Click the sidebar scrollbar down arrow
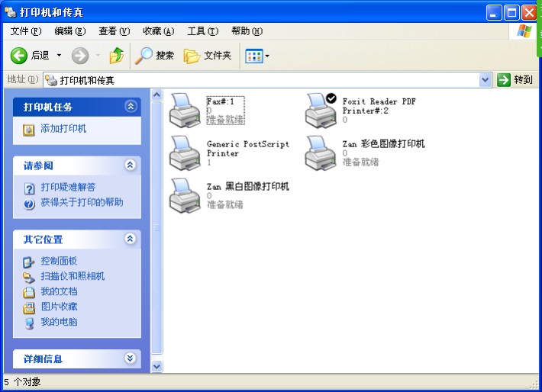The image size is (542, 392). click(157, 366)
